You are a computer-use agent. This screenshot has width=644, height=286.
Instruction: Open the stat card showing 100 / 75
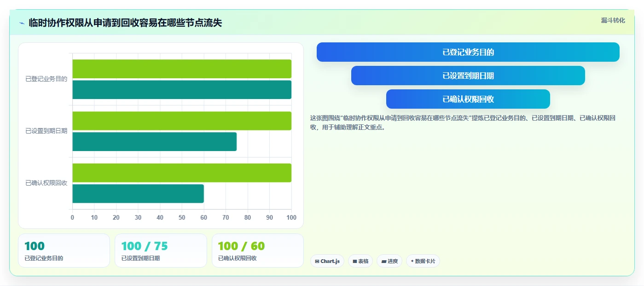[x=161, y=251]
